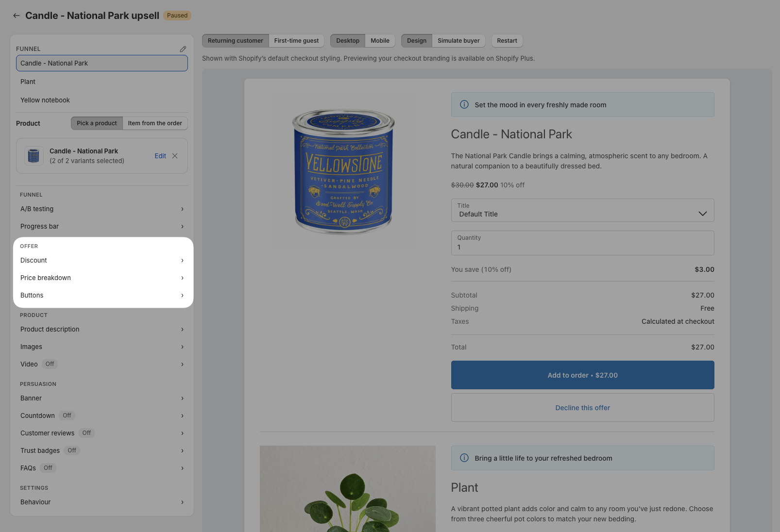
Task: Open Video settings row
Action: point(102,364)
